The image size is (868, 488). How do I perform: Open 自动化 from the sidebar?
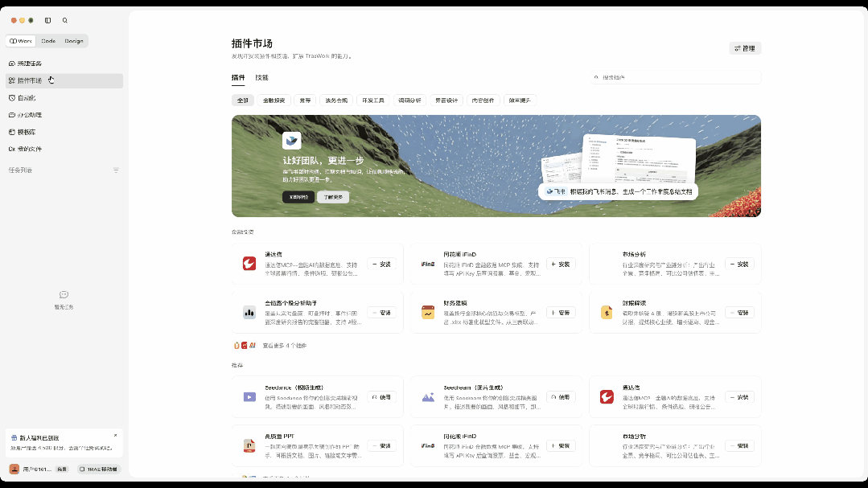64,98
